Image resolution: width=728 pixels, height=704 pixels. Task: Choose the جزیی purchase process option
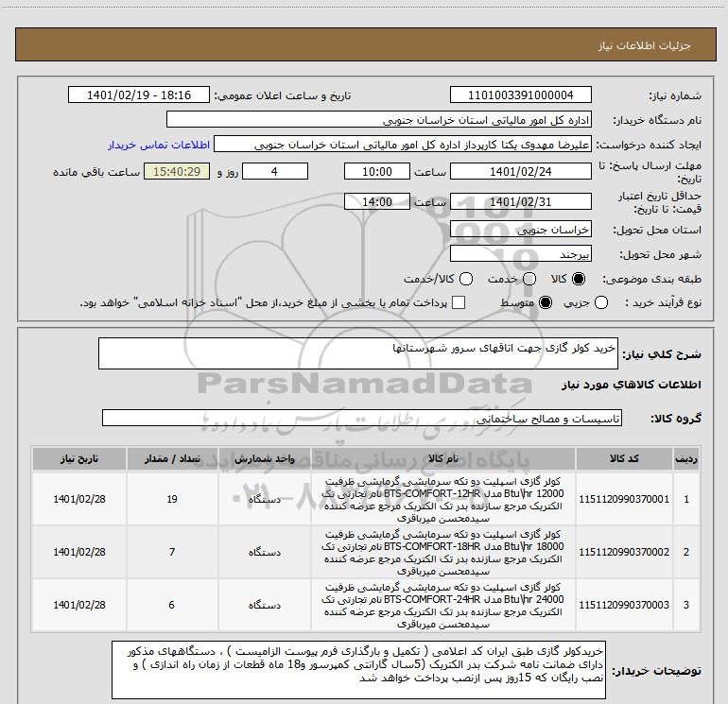pos(600,302)
